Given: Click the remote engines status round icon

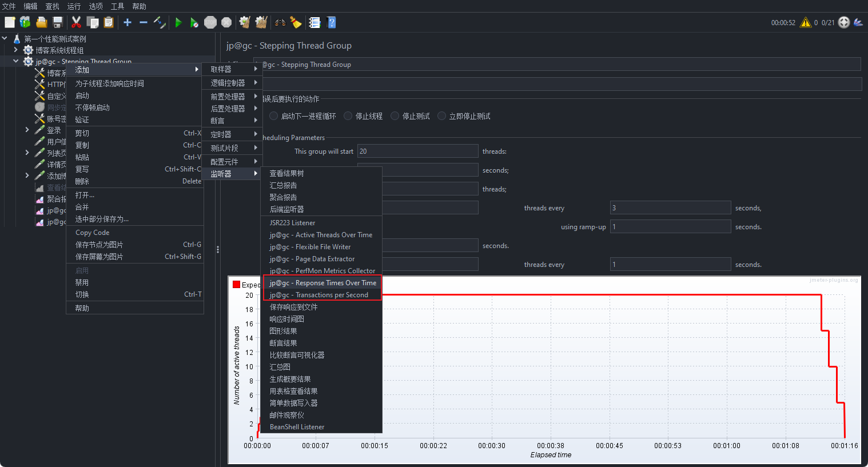Looking at the screenshot, I should click(844, 22).
